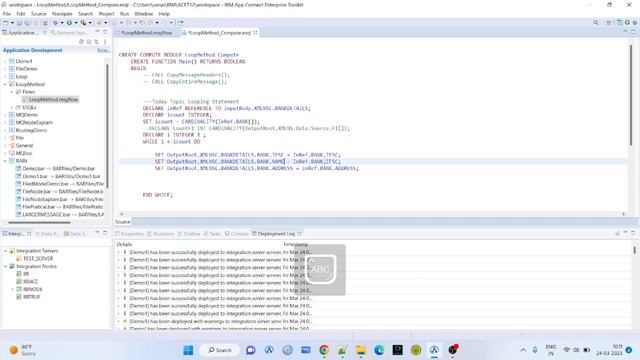Open File Explorer from the taskbar
The height and width of the screenshot is (360, 640).
pyautogui.click(x=361, y=350)
